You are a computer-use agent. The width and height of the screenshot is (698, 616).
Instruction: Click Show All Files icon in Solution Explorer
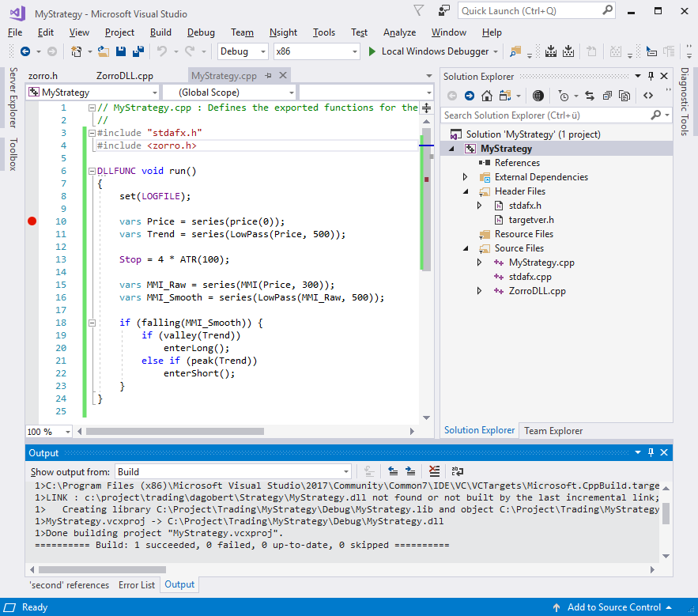tap(624, 96)
